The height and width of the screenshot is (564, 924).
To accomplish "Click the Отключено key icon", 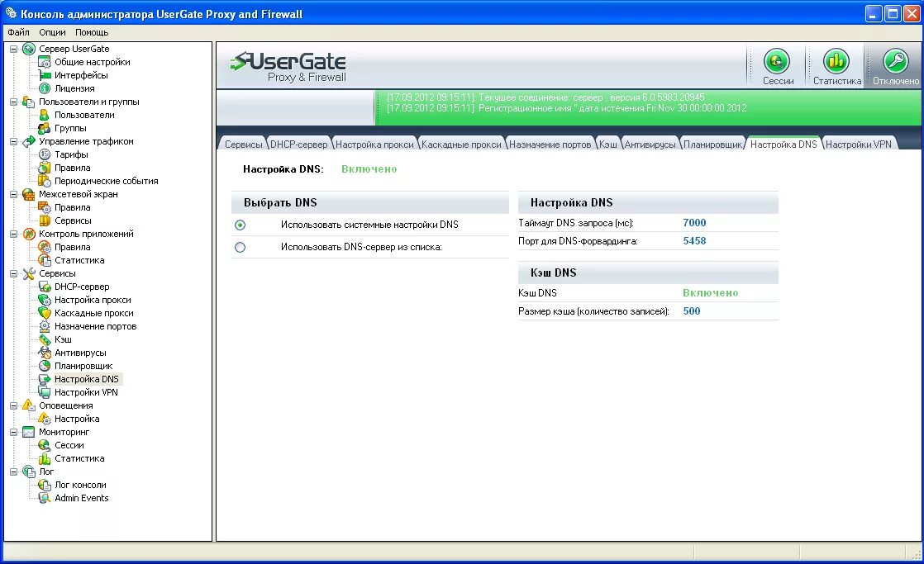I will (x=895, y=61).
